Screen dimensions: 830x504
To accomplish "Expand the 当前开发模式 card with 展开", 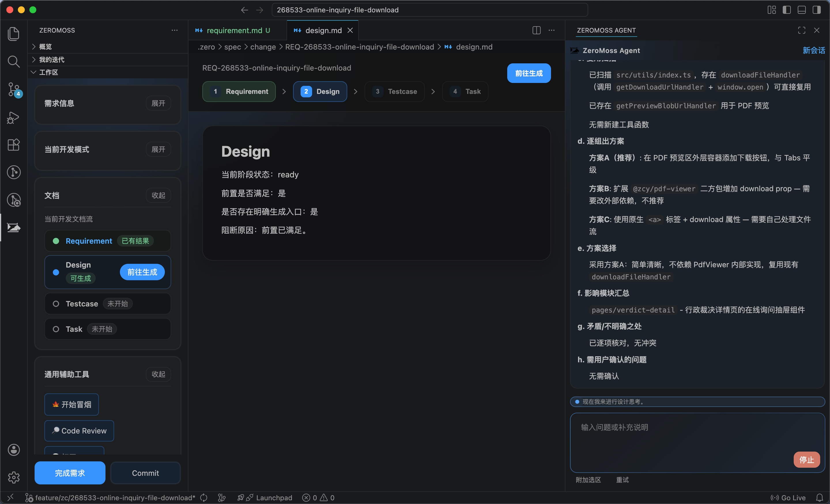I will (158, 149).
